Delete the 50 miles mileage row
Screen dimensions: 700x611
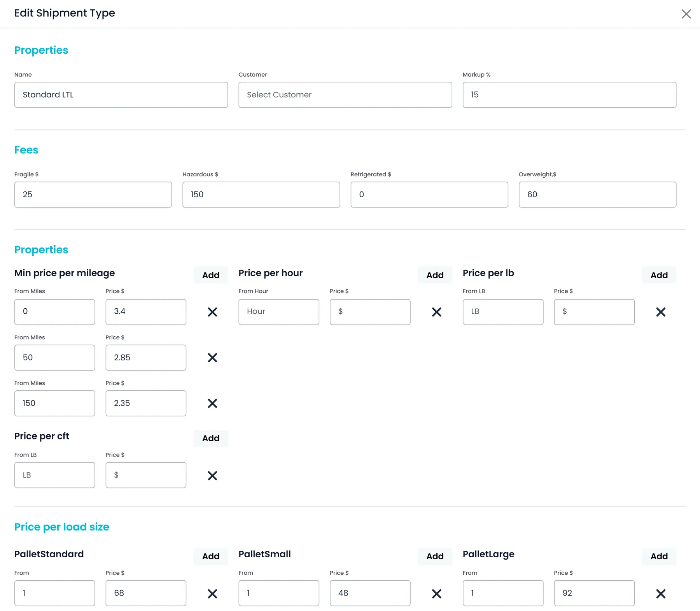point(212,358)
